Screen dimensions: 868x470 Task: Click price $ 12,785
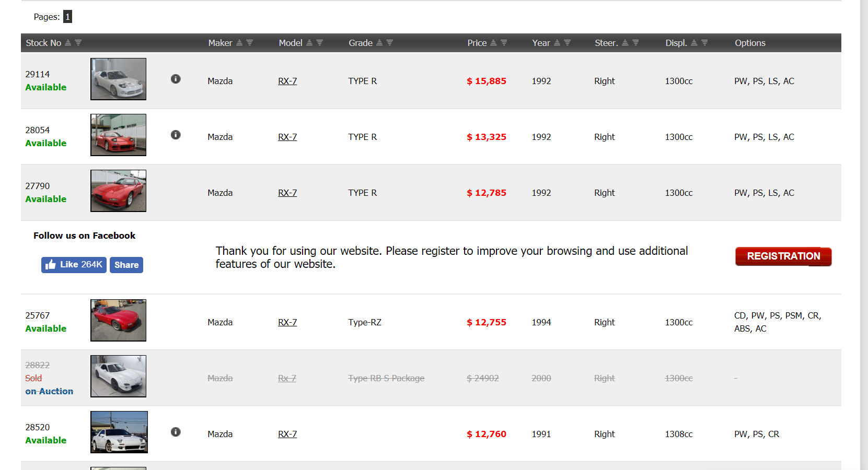click(487, 193)
